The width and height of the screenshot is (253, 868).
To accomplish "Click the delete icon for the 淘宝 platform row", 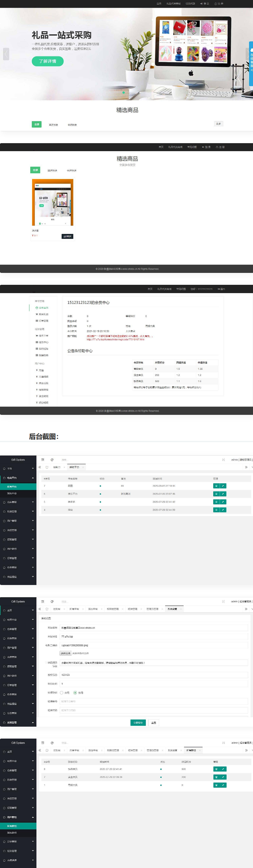I will pyautogui.click(x=216, y=510).
